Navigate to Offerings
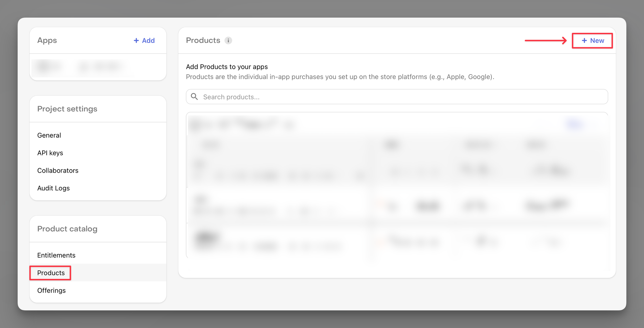The image size is (644, 328). click(x=52, y=291)
